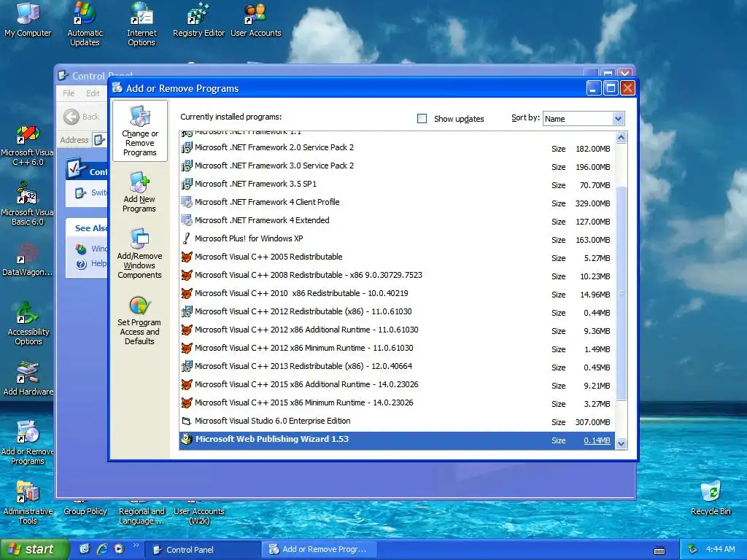Open Edit menu in Control Panel window
The height and width of the screenshot is (560, 747).
[x=93, y=93]
